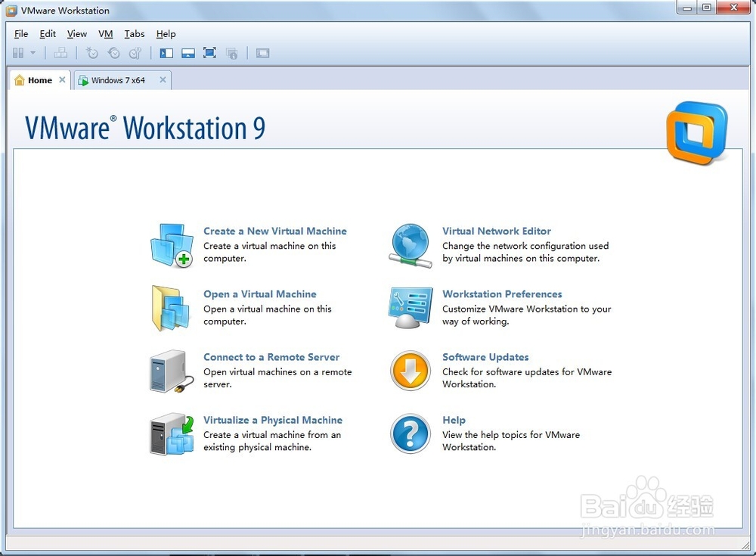Viewport: 756px width, 556px height.
Task: Click the VMware Workstation title bar icon
Action: coord(11,11)
